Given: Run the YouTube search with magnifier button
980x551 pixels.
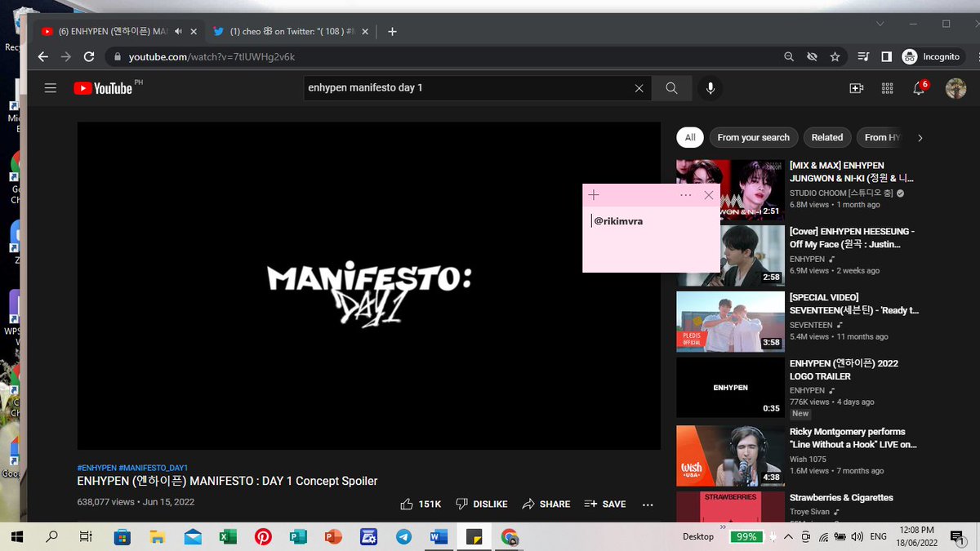Looking at the screenshot, I should (671, 88).
